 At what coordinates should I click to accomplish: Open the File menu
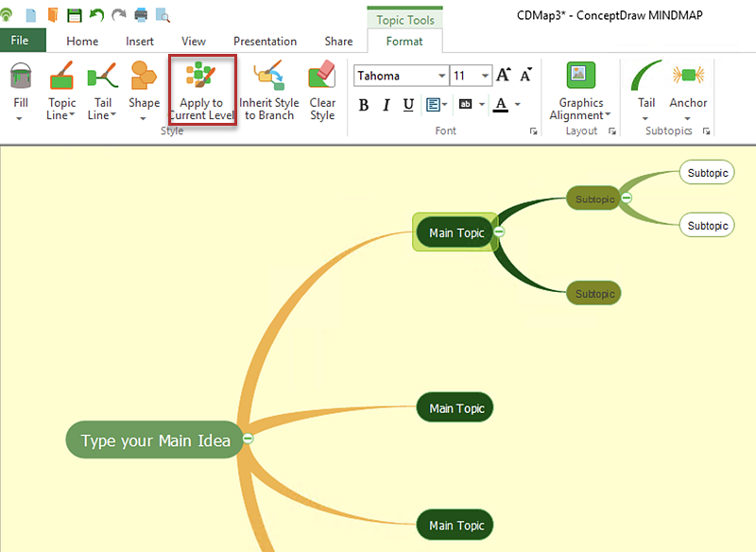point(20,41)
